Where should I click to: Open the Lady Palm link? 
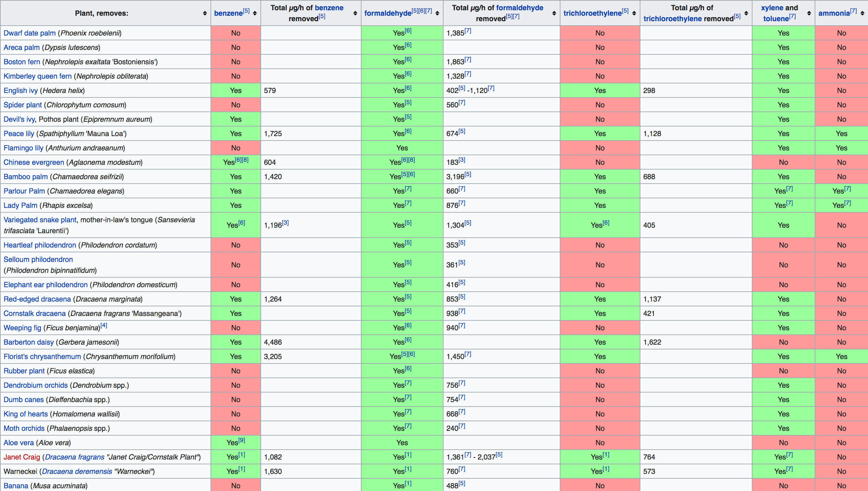click(x=21, y=205)
